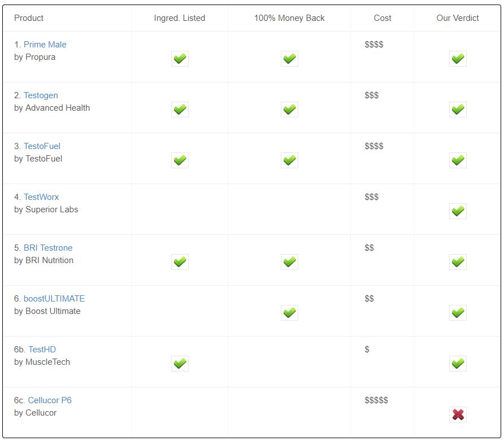Click TestWorx's Our Verdict checkmark
The height and width of the screenshot is (441, 504).
458,211
